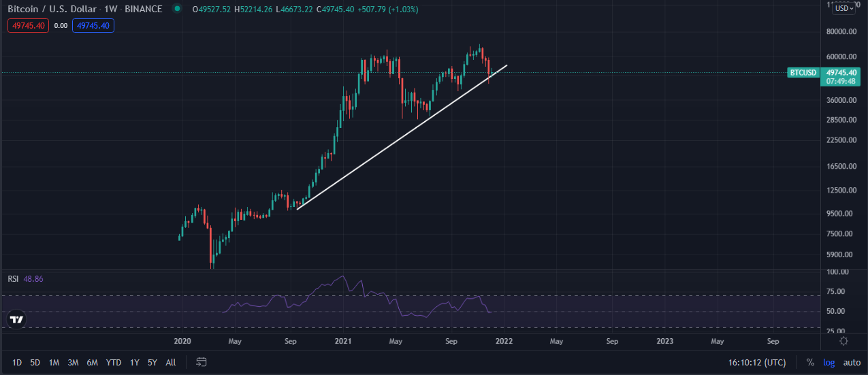
Task: Click the low value L46673.22
Action: tap(293, 10)
